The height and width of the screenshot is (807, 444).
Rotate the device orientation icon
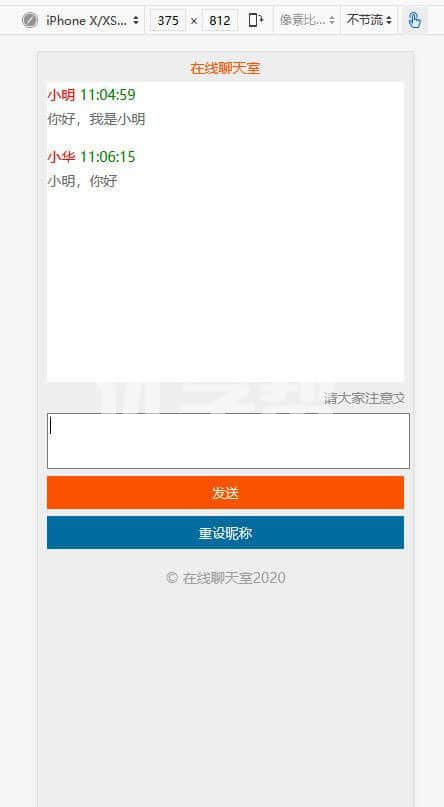click(x=256, y=20)
